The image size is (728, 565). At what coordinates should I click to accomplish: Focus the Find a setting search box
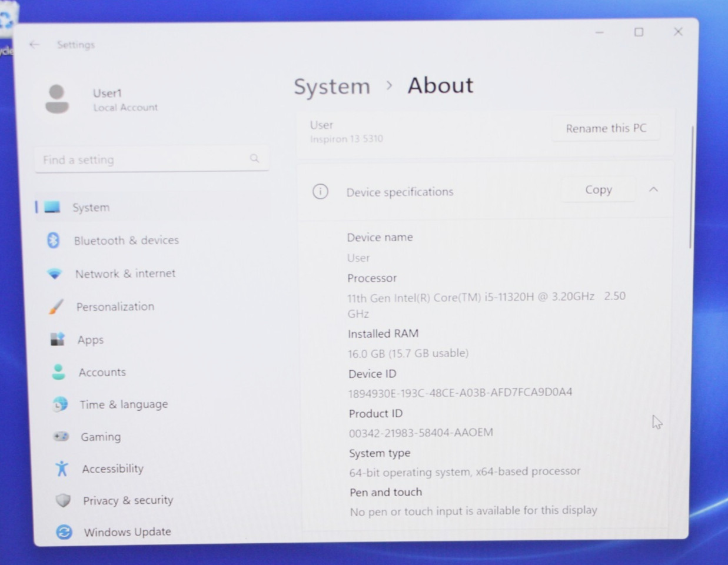[151, 159]
